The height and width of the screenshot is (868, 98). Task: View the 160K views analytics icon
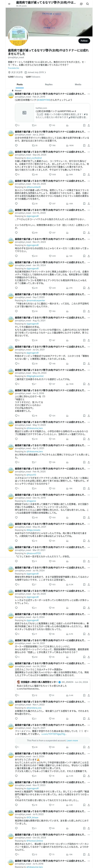click(x=67, y=146)
